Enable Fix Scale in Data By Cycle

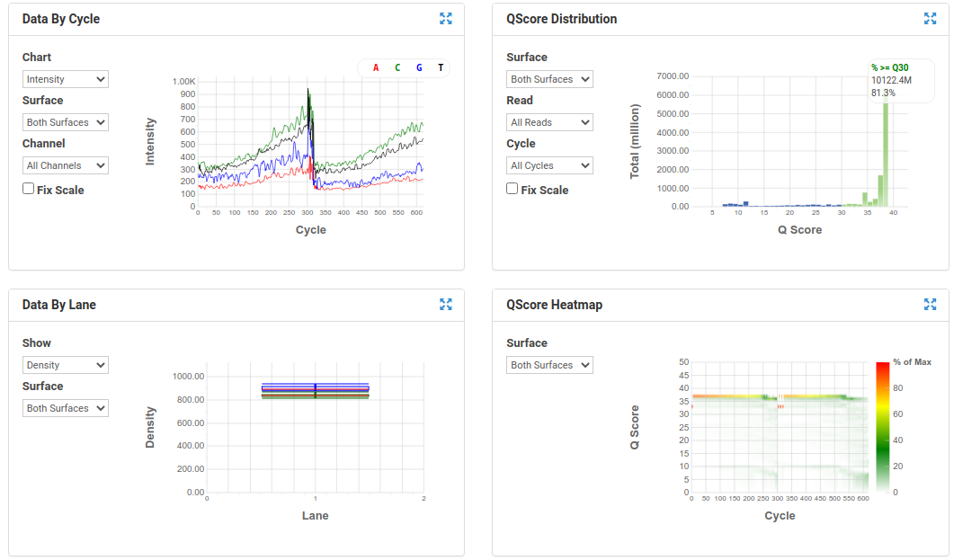tap(29, 189)
